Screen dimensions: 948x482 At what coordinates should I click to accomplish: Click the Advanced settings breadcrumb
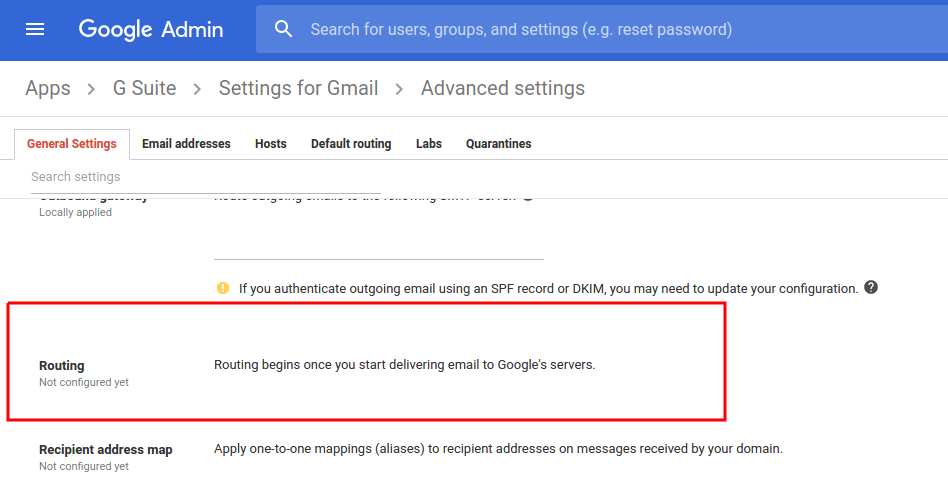point(502,88)
